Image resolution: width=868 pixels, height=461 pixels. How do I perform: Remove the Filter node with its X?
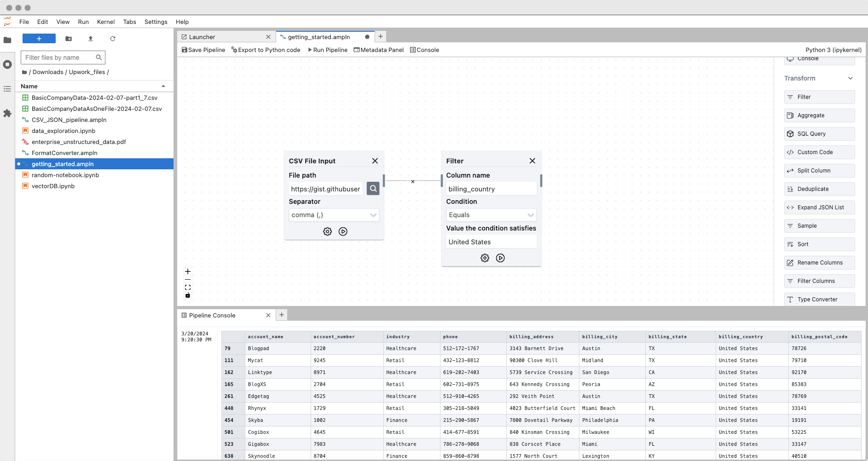[532, 161]
